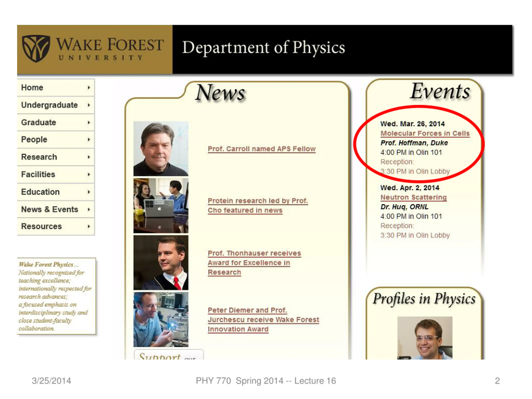Select the People menu item

pyautogui.click(x=34, y=139)
